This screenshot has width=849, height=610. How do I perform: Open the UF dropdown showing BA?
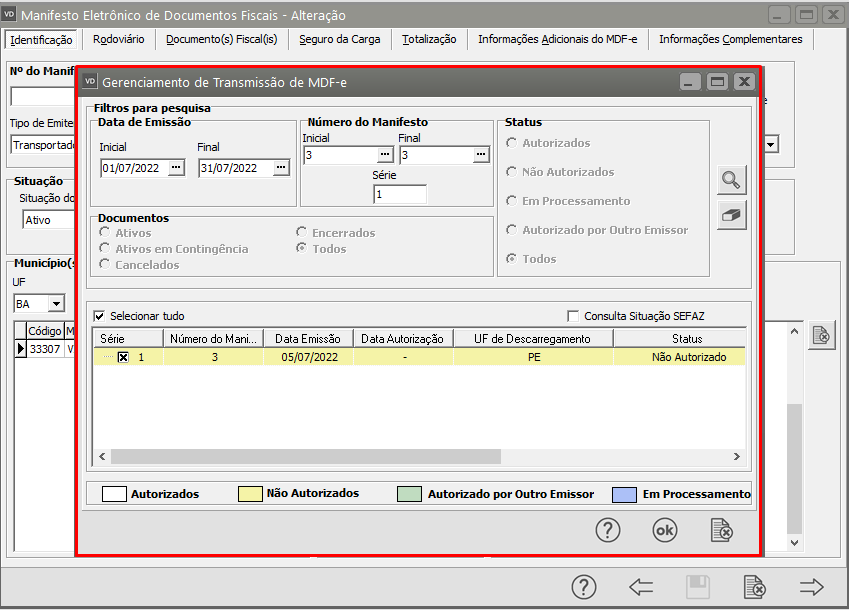pyautogui.click(x=56, y=303)
